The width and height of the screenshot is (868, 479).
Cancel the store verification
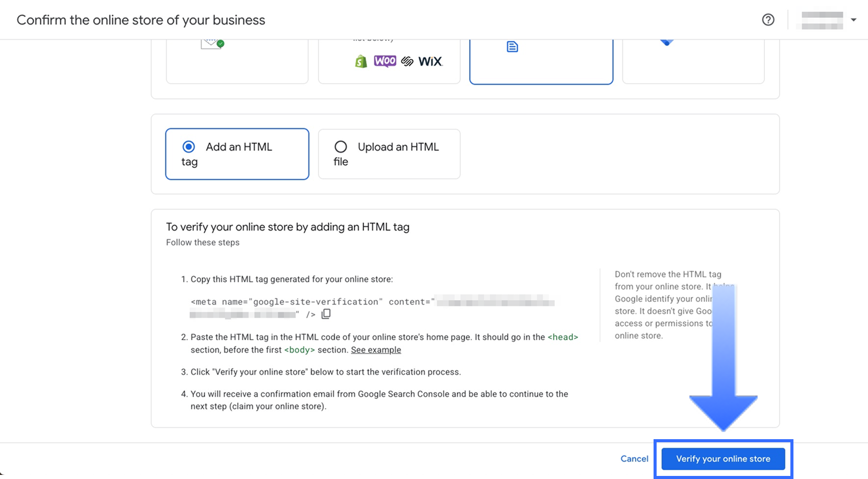click(x=634, y=459)
